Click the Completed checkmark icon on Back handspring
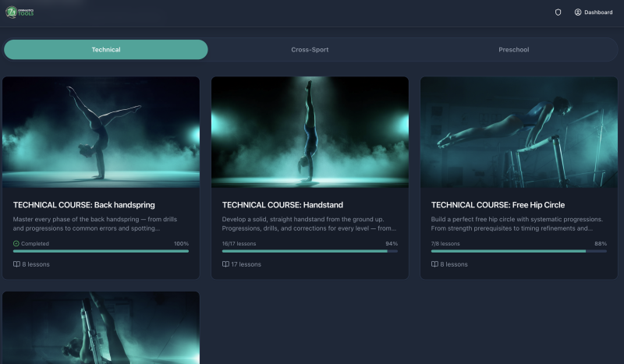The height and width of the screenshot is (364, 624). pos(16,244)
